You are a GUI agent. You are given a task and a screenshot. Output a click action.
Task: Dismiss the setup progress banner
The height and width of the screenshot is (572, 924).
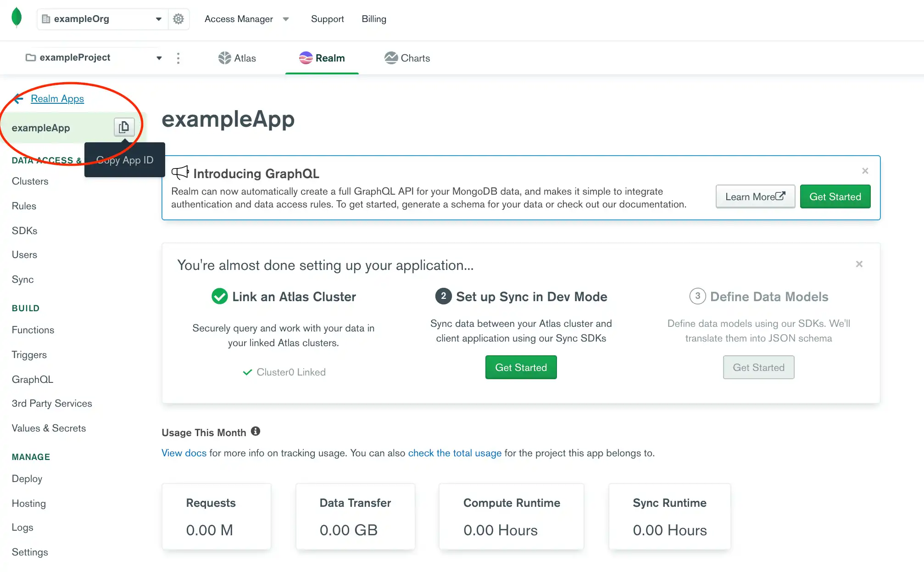click(x=859, y=264)
